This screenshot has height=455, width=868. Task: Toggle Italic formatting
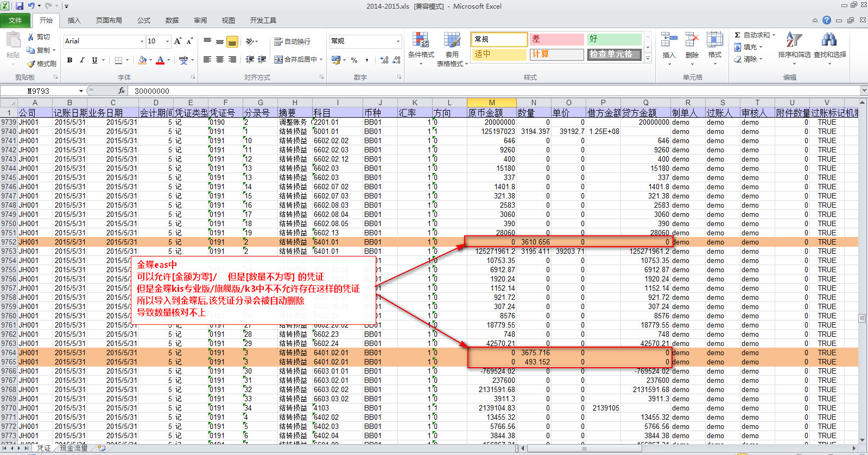click(x=82, y=60)
